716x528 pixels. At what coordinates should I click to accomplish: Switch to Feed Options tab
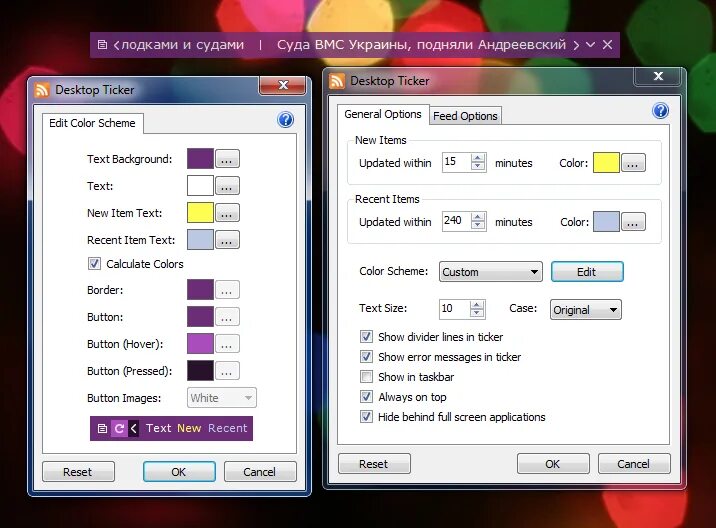pos(465,116)
